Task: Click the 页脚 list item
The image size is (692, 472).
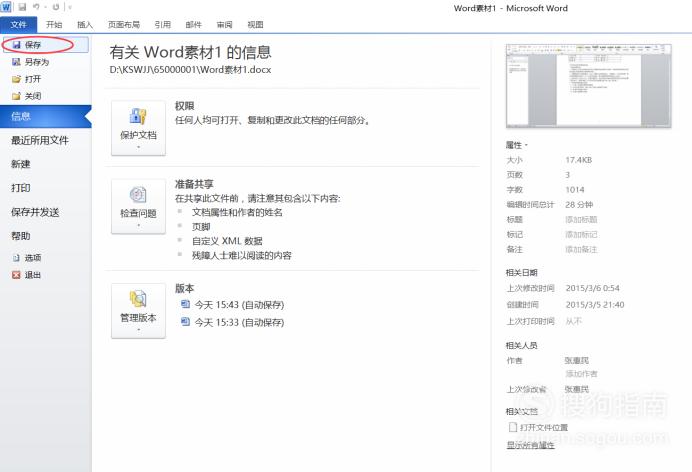Action: (x=201, y=227)
